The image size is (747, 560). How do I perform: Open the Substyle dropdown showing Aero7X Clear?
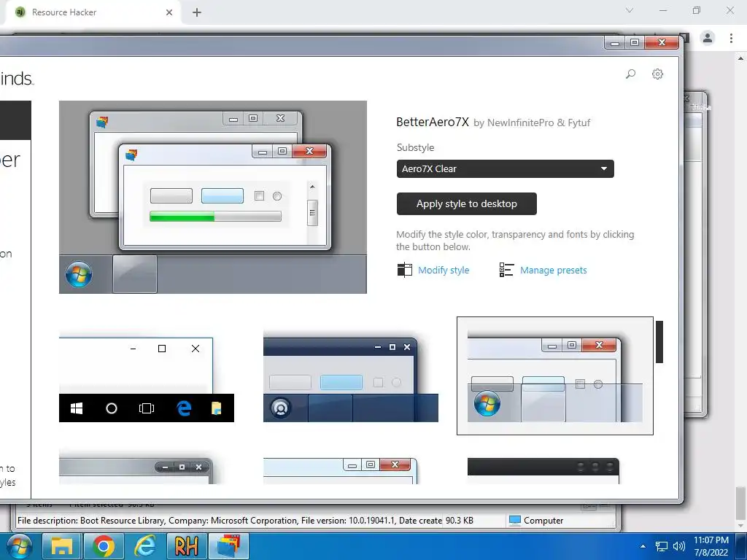505,168
